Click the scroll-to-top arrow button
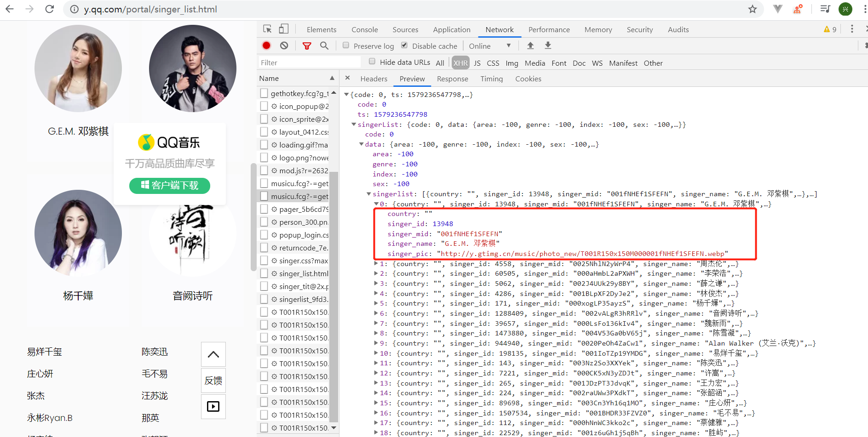The width and height of the screenshot is (868, 437). 213,354
